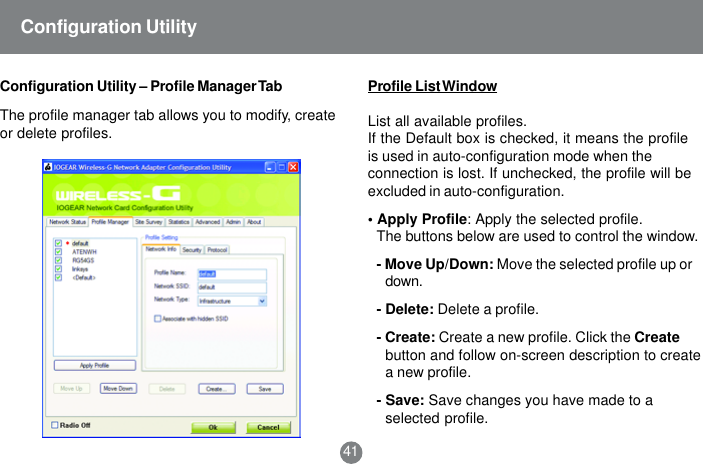
Task: Select the Profile Manager tab
Action: (110, 222)
